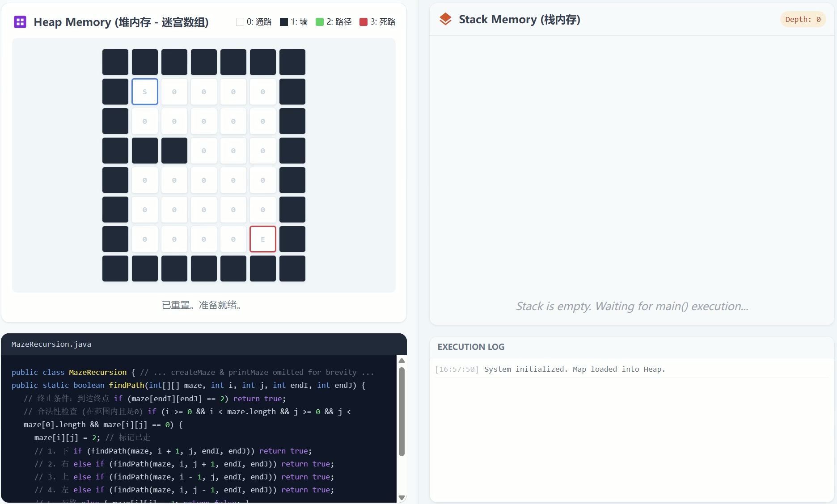Viewport: 837px width, 504px height.
Task: Click the green path legend swatch
Action: 320,22
